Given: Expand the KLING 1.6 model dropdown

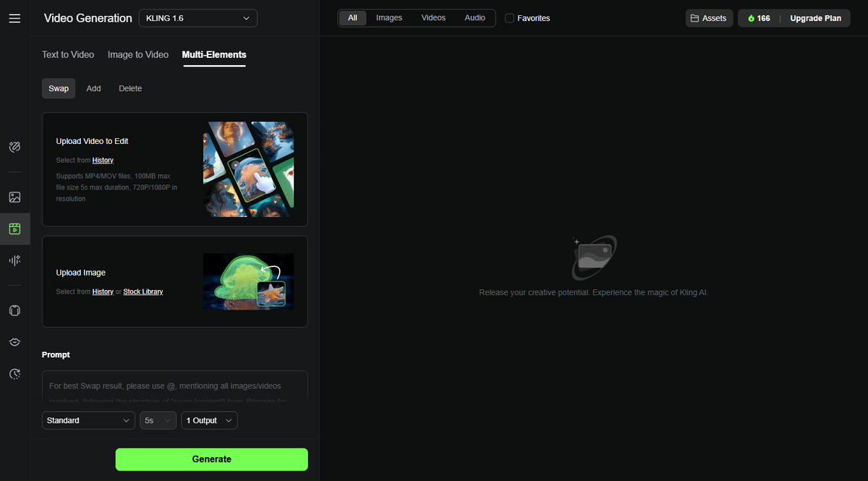Looking at the screenshot, I should 197,18.
